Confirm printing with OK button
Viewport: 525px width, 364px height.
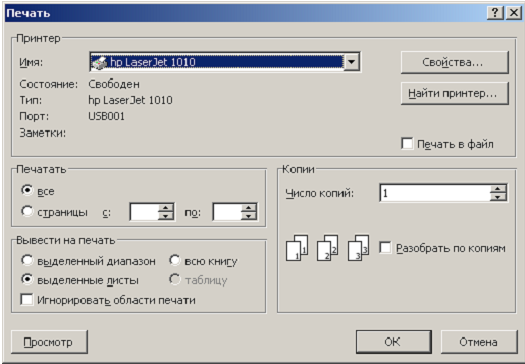[x=394, y=342]
